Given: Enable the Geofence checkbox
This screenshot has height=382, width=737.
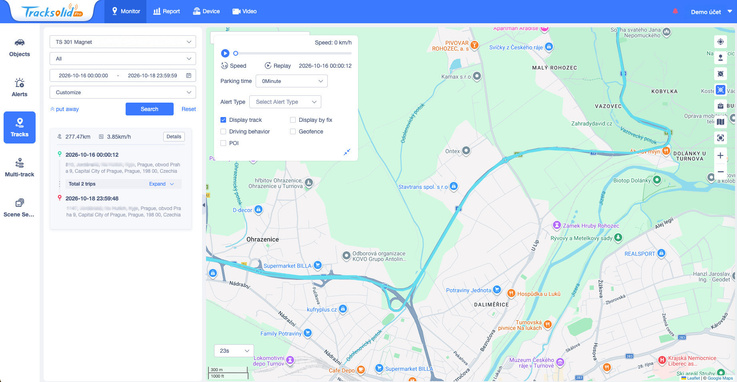Looking at the screenshot, I should [x=293, y=132].
